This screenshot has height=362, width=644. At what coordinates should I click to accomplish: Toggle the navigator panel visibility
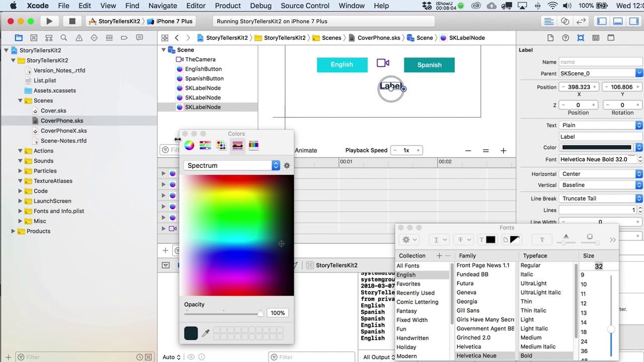(x=602, y=21)
